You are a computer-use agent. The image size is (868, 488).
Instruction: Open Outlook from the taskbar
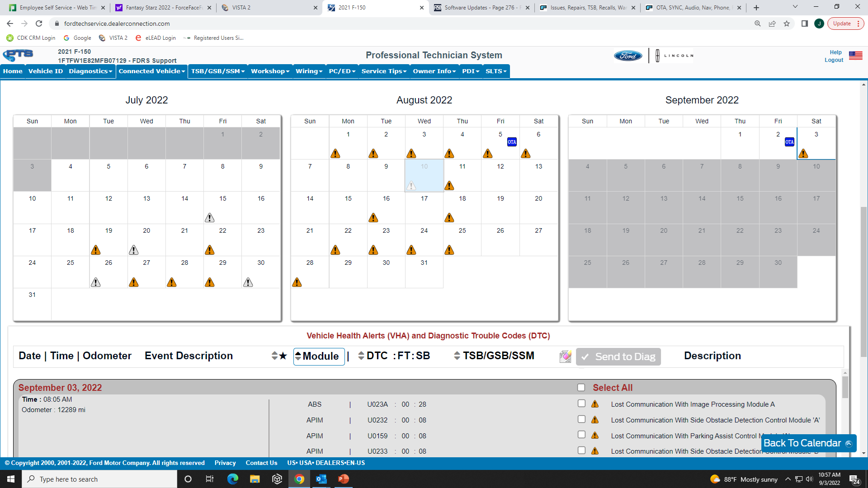321,479
